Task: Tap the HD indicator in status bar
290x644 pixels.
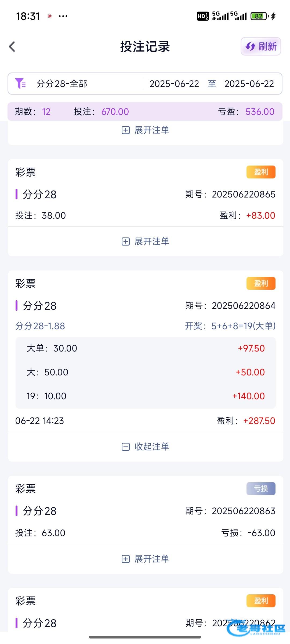Action: 202,16
